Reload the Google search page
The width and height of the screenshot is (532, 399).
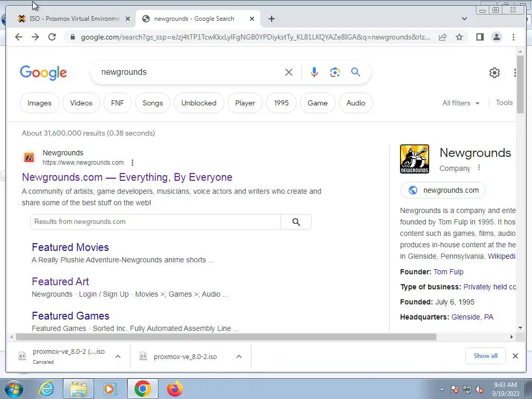(52, 37)
